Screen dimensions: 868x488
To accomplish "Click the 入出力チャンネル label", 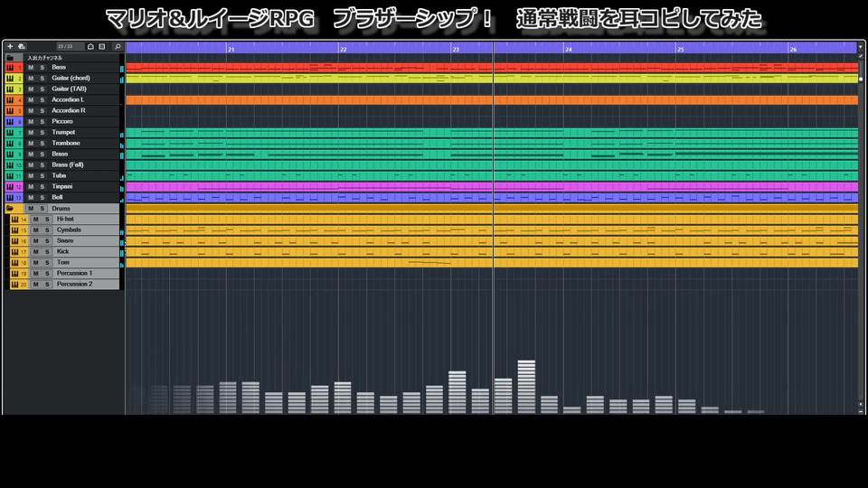I will (x=45, y=58).
